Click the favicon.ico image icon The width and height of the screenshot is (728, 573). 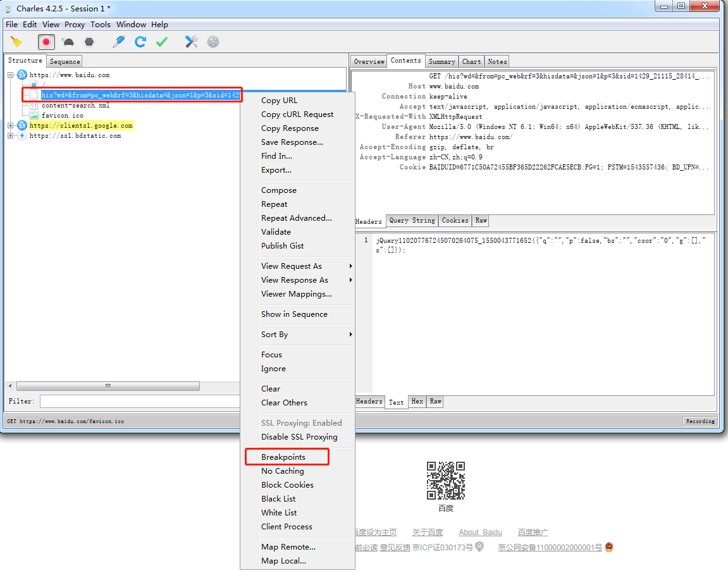[x=34, y=115]
